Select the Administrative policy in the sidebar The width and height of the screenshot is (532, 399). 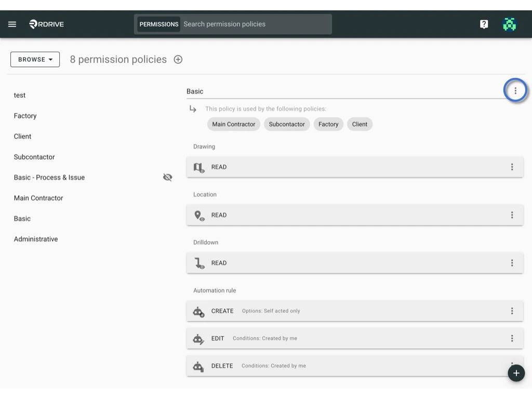[35, 239]
